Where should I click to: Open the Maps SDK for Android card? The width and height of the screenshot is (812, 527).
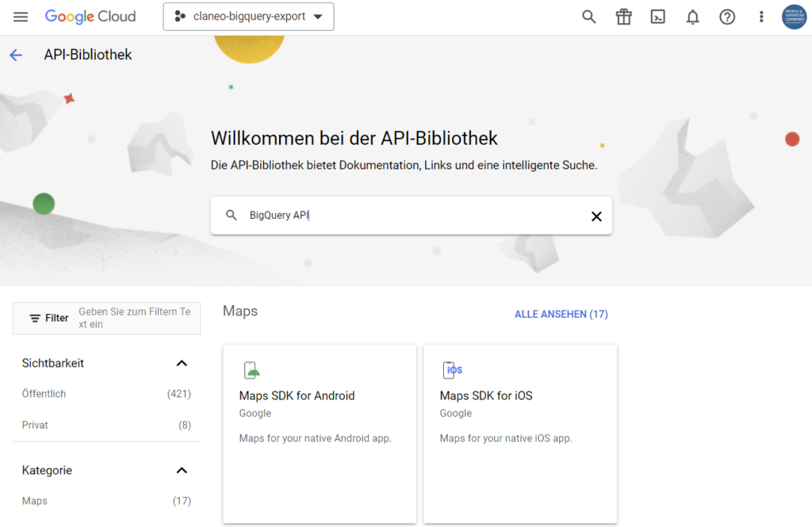320,433
